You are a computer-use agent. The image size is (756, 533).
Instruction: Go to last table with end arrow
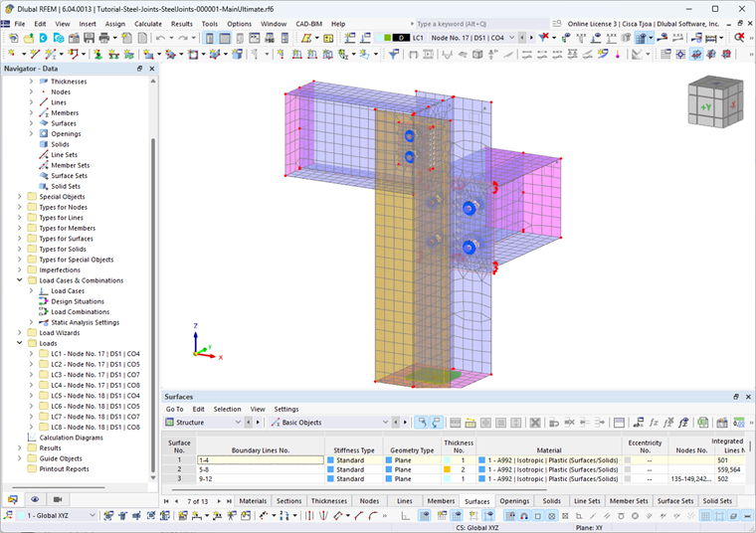click(229, 501)
